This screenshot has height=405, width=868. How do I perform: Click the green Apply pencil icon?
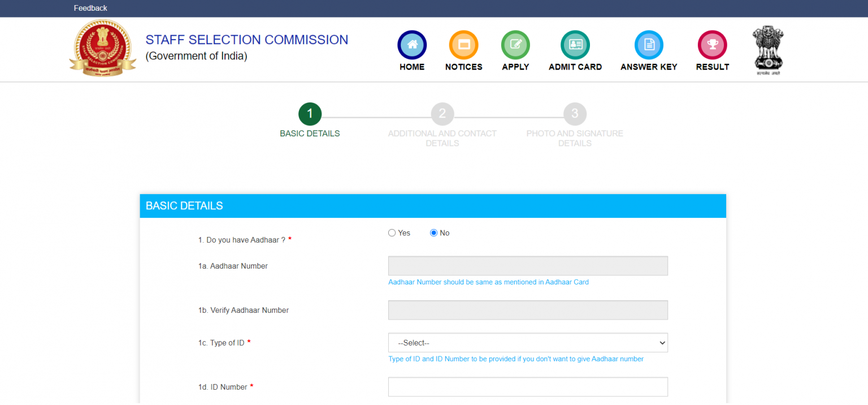click(x=515, y=45)
